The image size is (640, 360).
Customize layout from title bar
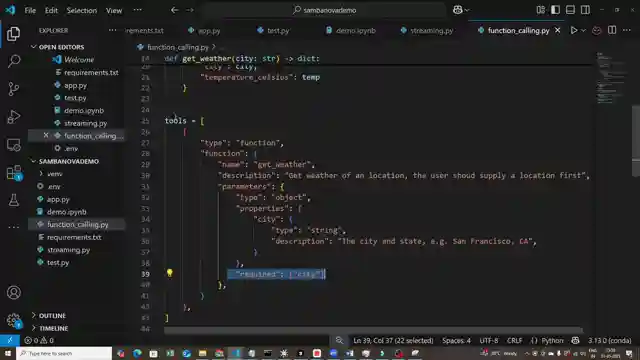(540, 10)
